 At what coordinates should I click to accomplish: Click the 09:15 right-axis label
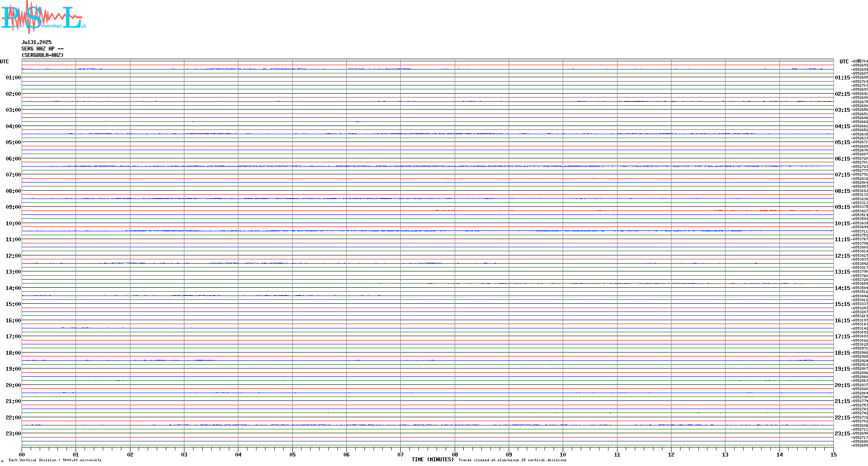[x=843, y=207]
